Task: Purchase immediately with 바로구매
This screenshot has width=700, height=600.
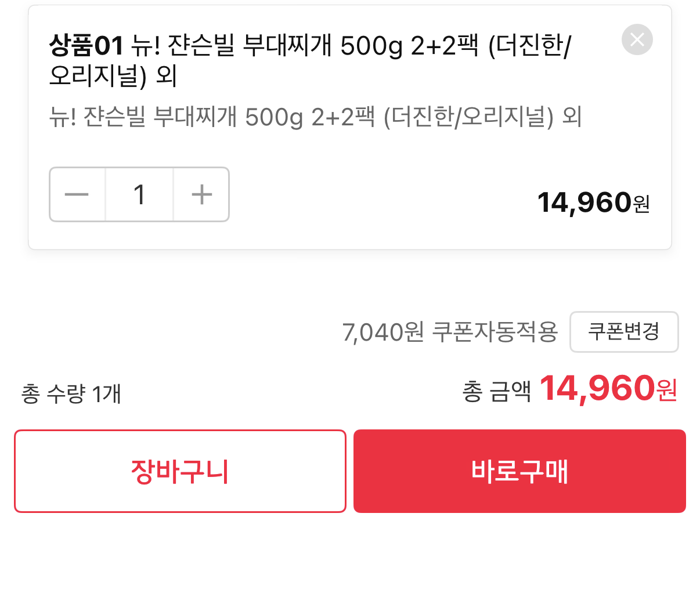Action: point(519,471)
